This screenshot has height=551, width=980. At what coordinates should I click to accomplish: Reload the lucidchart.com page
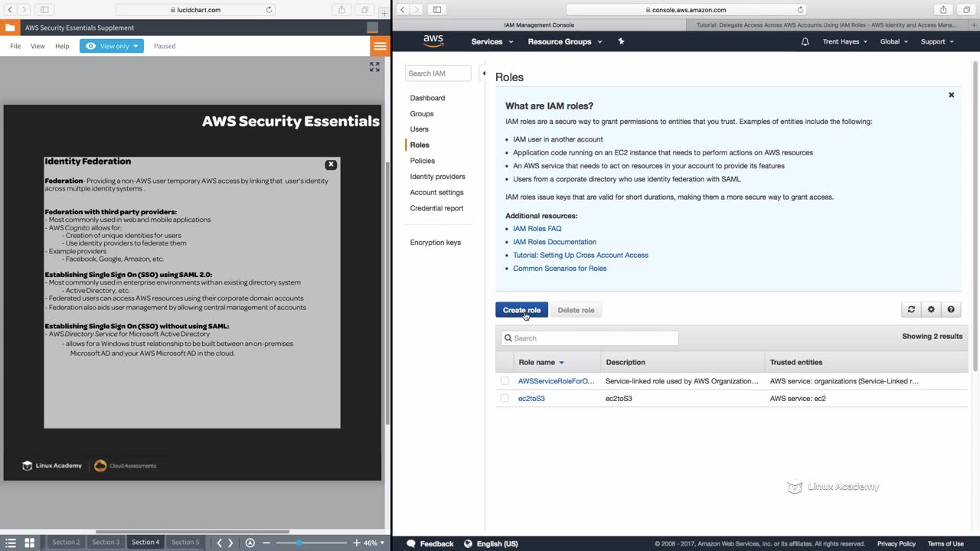coord(269,10)
